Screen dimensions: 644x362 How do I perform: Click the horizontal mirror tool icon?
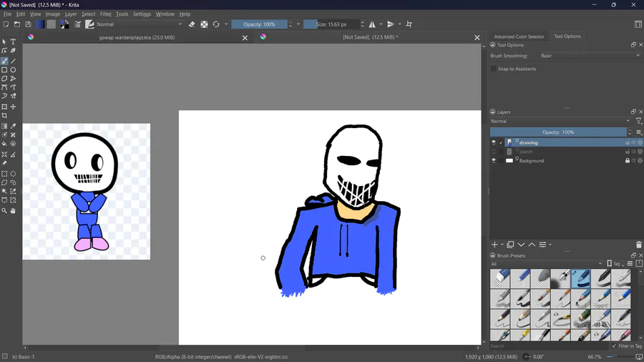pos(372,24)
